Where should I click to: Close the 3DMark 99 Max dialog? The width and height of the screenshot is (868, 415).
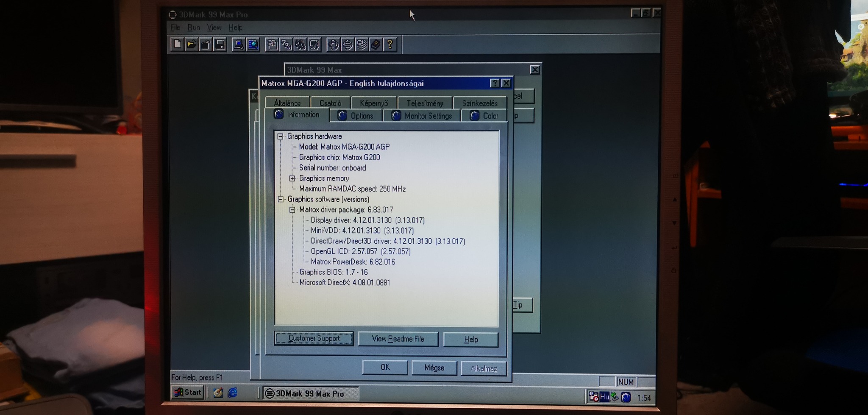click(x=535, y=70)
